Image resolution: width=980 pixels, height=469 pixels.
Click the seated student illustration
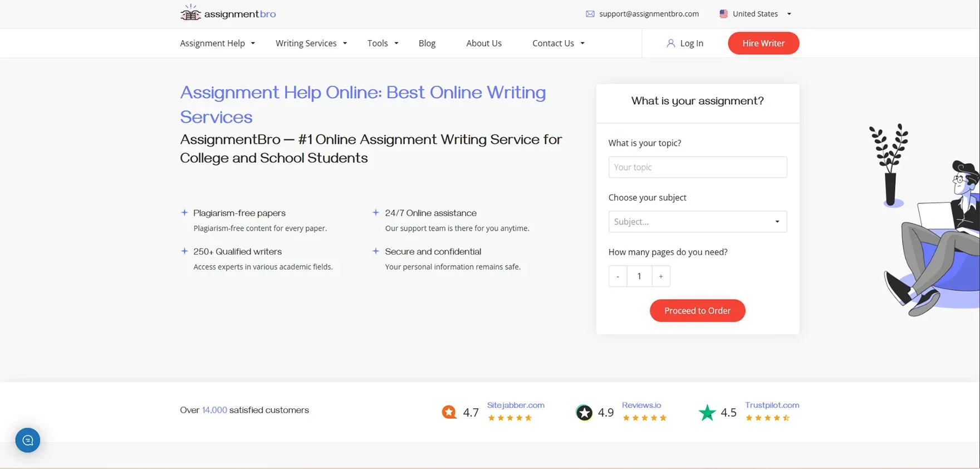click(932, 238)
